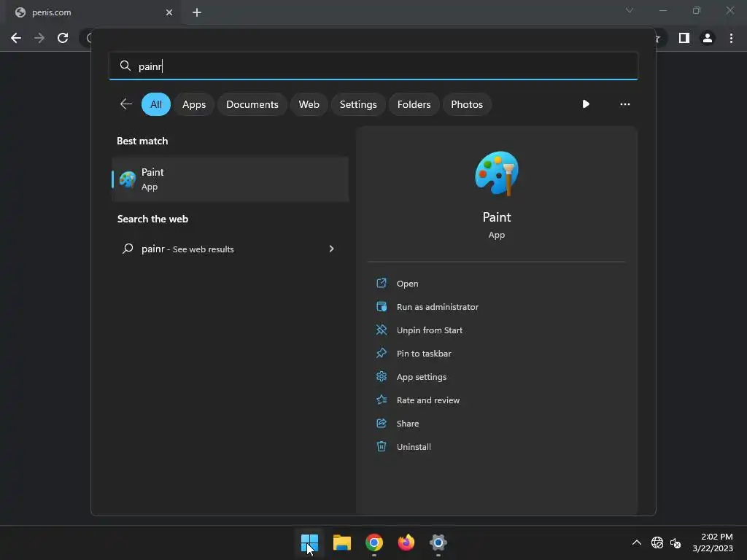The image size is (747, 560).
Task: Open the clock showing 2:02 PM
Action: click(x=712, y=542)
